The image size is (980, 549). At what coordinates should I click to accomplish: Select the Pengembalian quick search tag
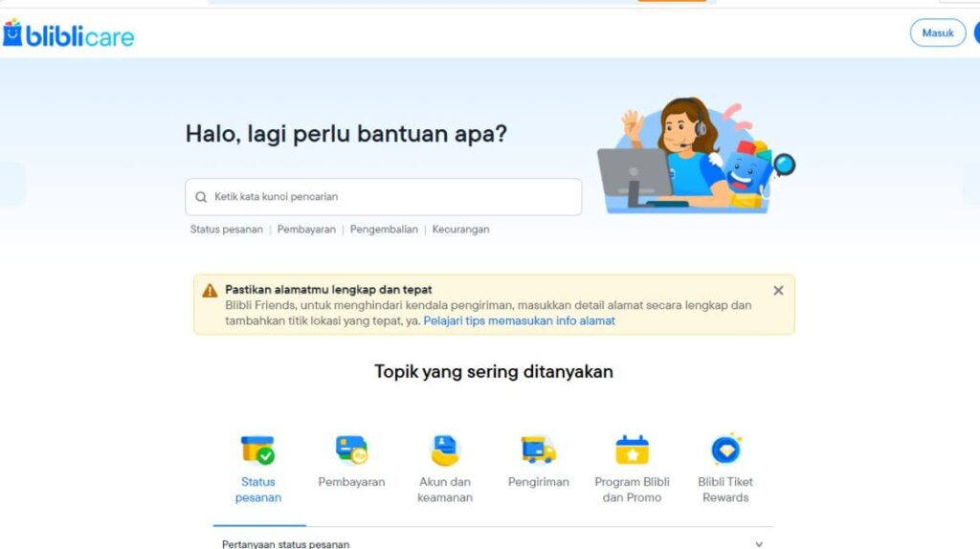coord(384,230)
